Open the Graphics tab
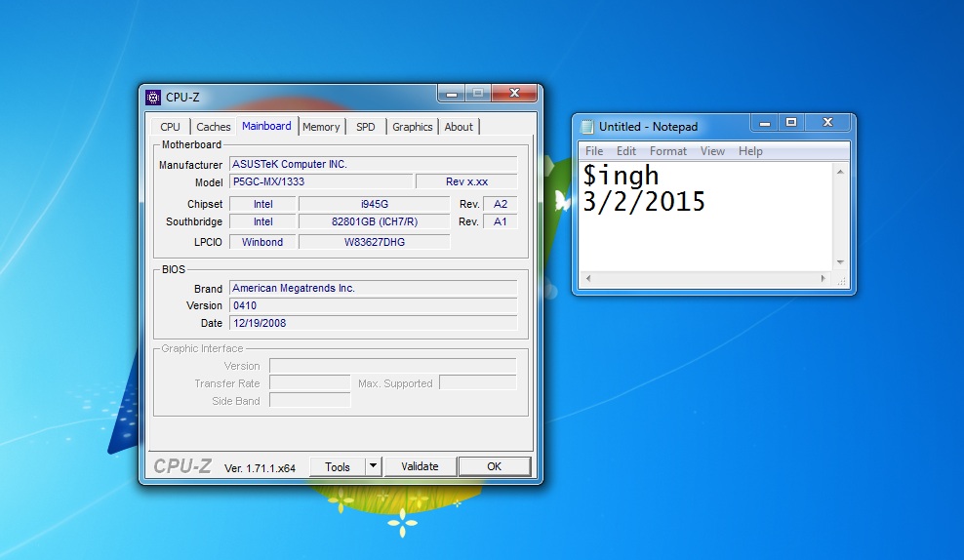 click(412, 127)
